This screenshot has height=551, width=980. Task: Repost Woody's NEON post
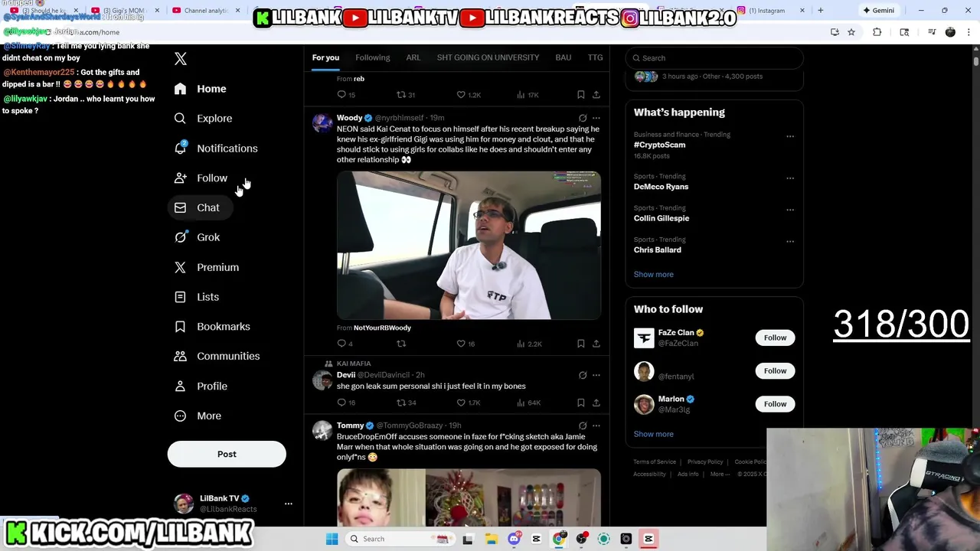(400, 344)
